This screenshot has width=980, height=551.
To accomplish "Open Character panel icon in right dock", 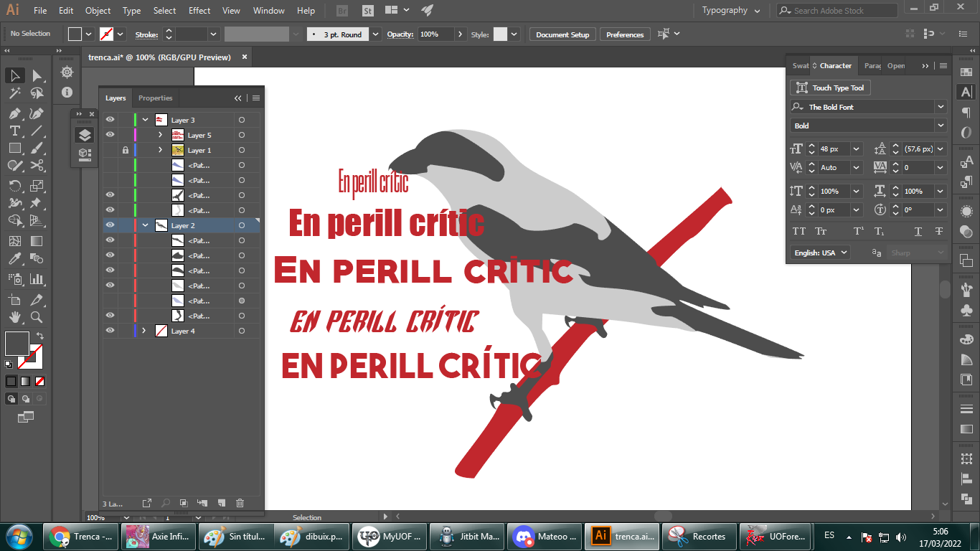I will click(x=966, y=92).
